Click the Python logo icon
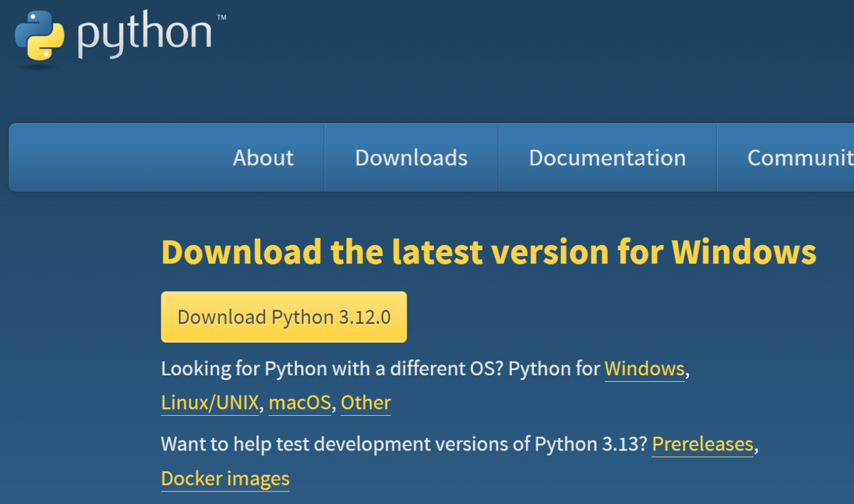 coord(39,36)
